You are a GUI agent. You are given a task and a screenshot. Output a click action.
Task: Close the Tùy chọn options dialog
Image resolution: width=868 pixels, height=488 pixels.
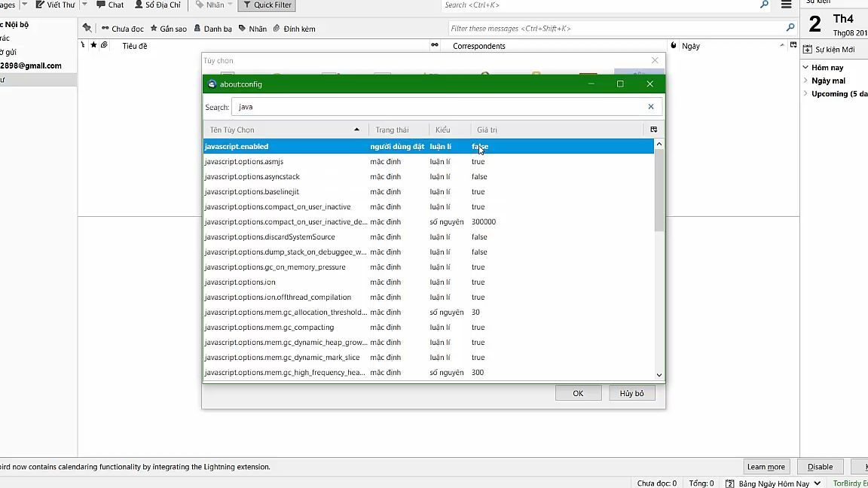tap(655, 60)
